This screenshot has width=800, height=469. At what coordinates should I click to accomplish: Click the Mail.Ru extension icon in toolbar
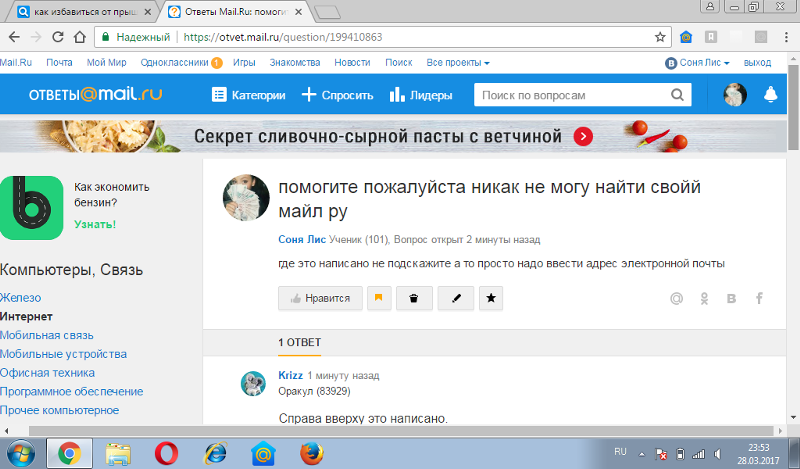click(x=686, y=37)
